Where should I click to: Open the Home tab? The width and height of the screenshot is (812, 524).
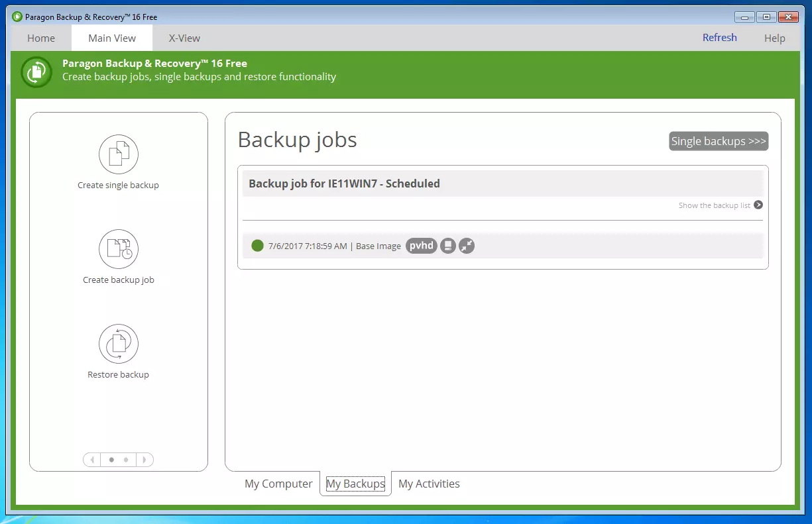(x=41, y=38)
